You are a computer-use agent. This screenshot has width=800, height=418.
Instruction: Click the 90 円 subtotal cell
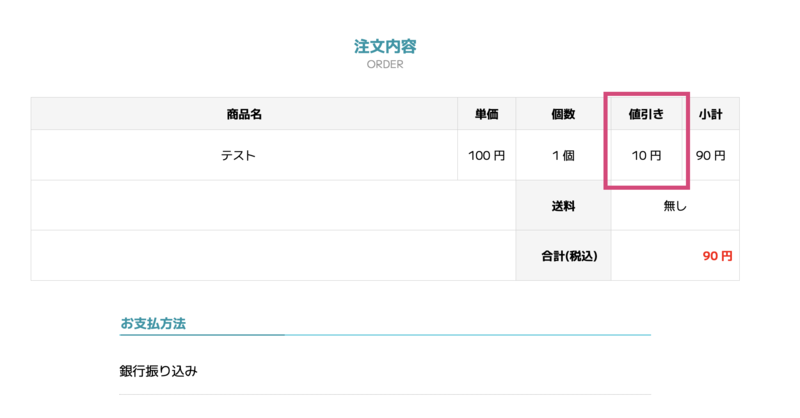(711, 155)
